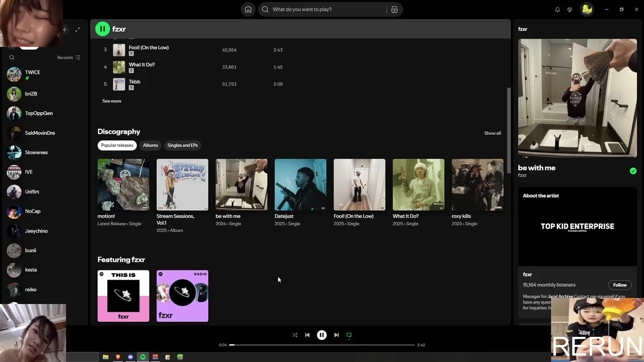This screenshot has width=644, height=362.
Task: Expand popular tracks with See more
Action: coord(112,101)
